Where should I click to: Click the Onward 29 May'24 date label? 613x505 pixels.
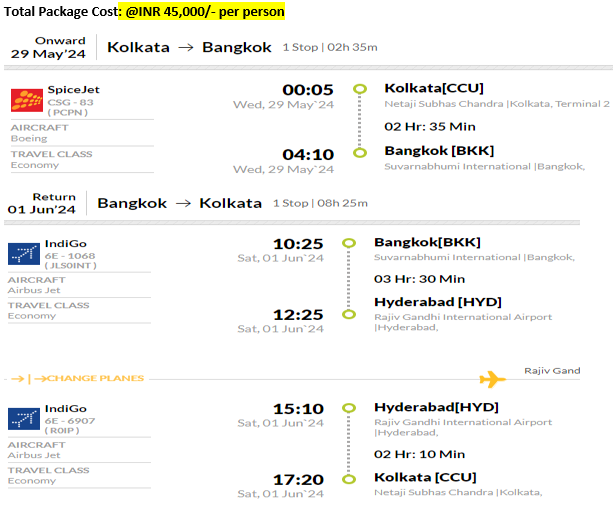click(x=48, y=47)
